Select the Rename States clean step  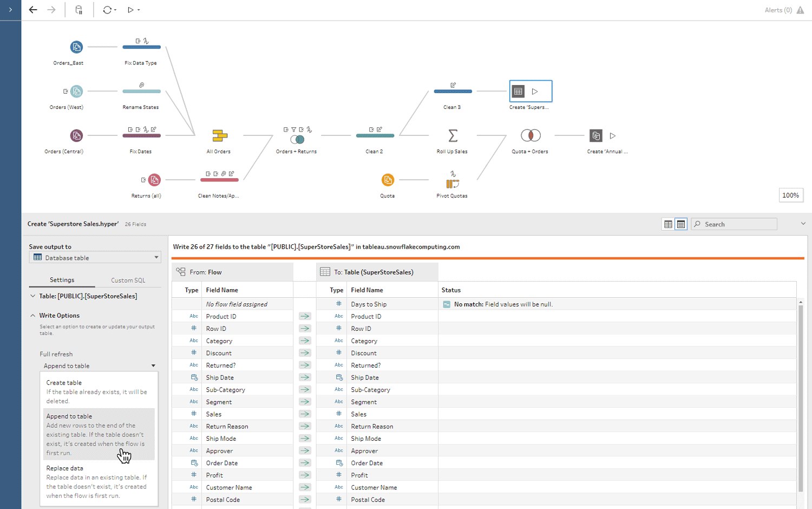tap(141, 92)
